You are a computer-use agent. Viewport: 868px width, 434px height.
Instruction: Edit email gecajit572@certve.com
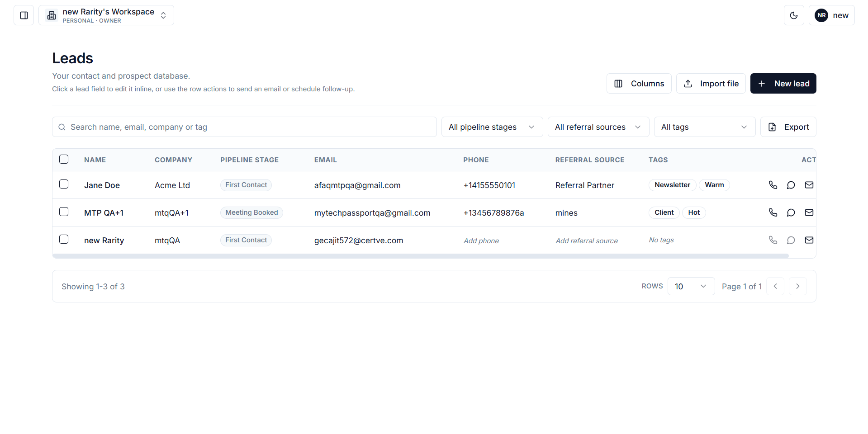tap(359, 241)
